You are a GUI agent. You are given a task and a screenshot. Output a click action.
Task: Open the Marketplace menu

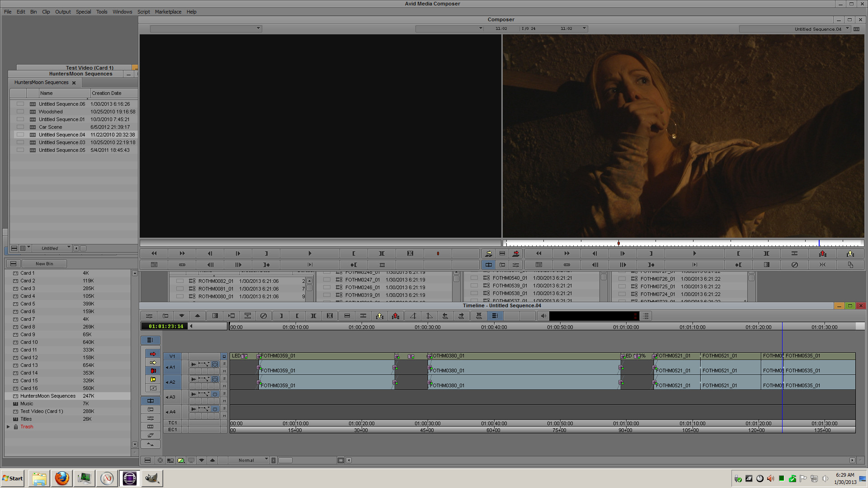(168, 12)
